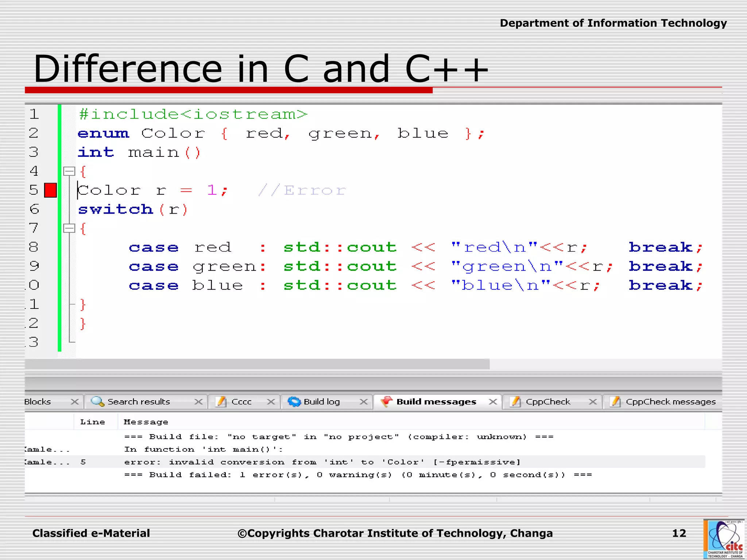Click the Message column header

(x=146, y=422)
